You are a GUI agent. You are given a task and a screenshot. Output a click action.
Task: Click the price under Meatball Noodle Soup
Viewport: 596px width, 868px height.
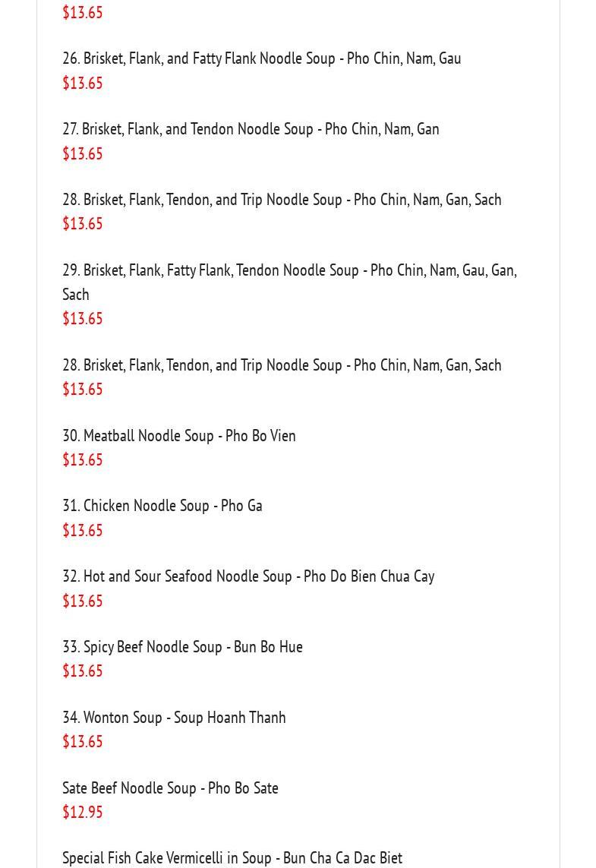83,459
